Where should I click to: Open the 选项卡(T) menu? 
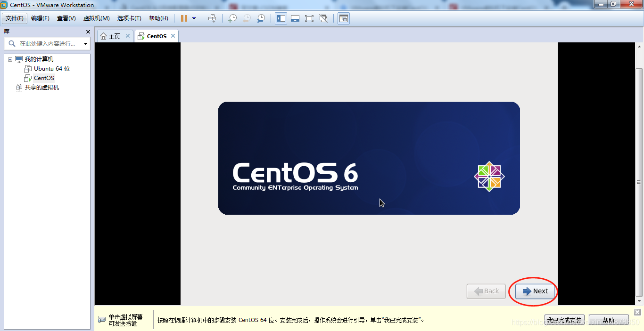point(129,18)
